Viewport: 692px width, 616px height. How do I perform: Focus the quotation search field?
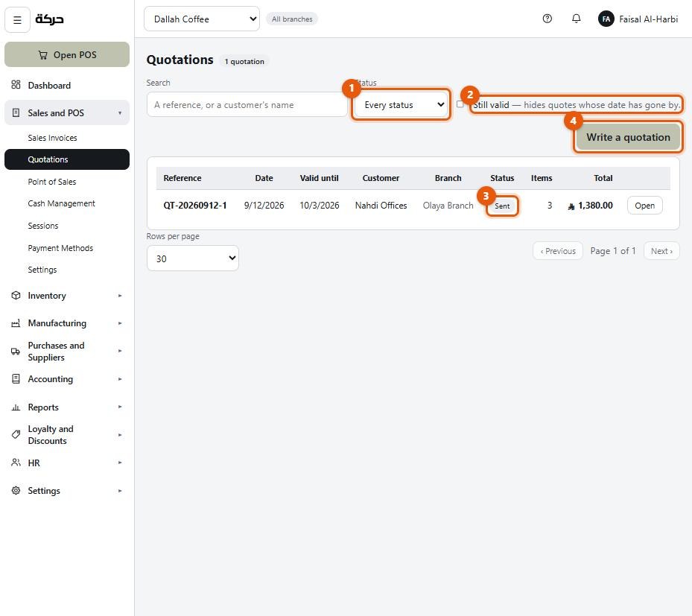coord(247,104)
